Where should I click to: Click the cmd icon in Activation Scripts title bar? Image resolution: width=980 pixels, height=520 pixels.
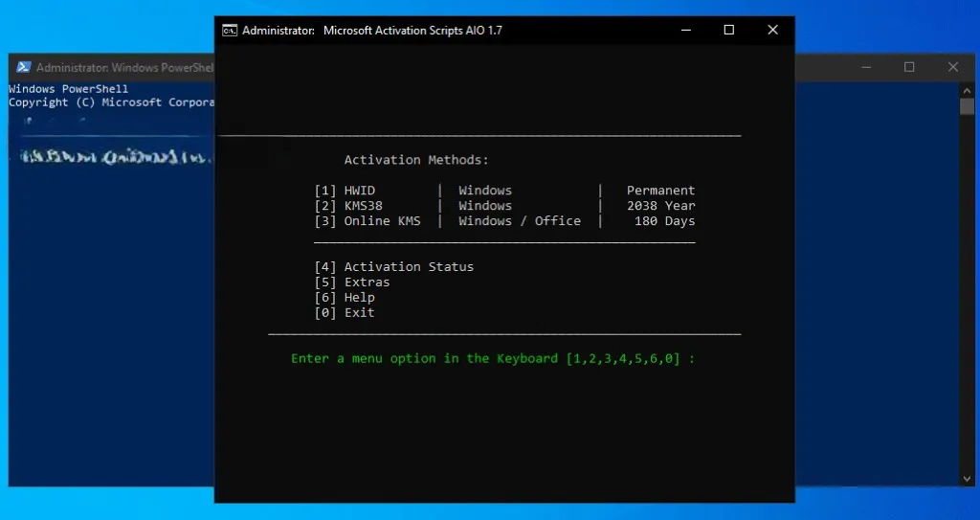pyautogui.click(x=230, y=31)
